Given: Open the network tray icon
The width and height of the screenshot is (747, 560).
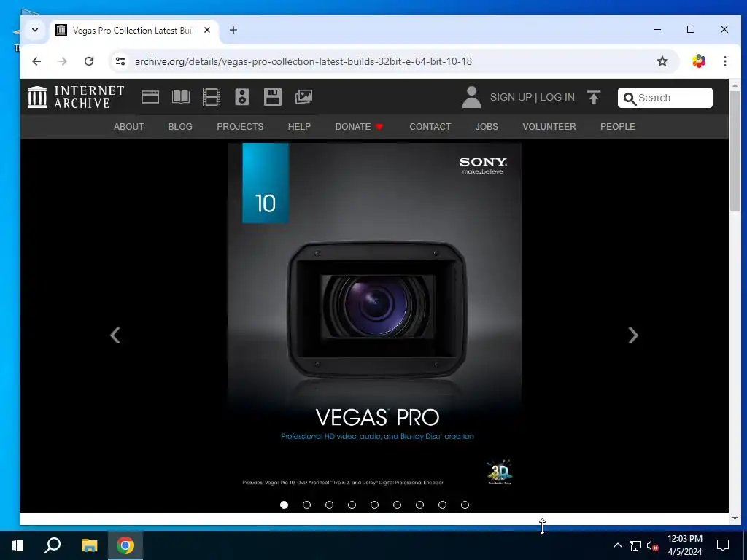Looking at the screenshot, I should coord(635,545).
